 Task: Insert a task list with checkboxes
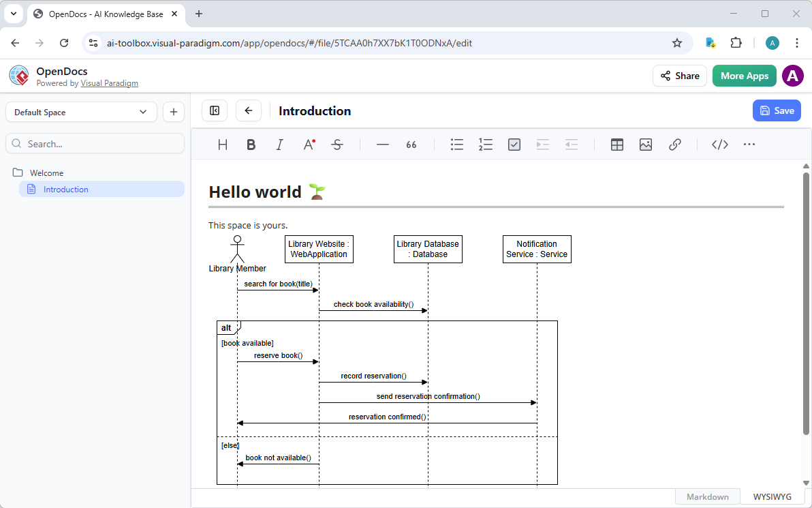tap(514, 144)
